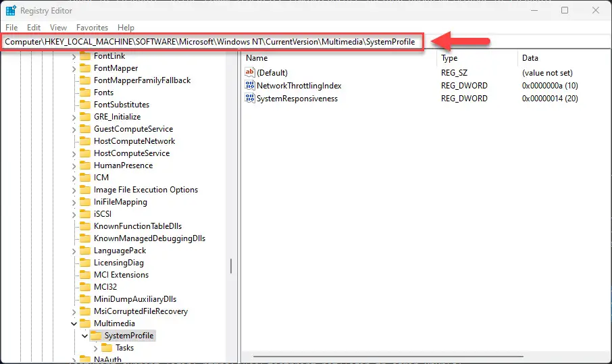
Task: Select the FontSubstitutes folder icon
Action: point(85,105)
